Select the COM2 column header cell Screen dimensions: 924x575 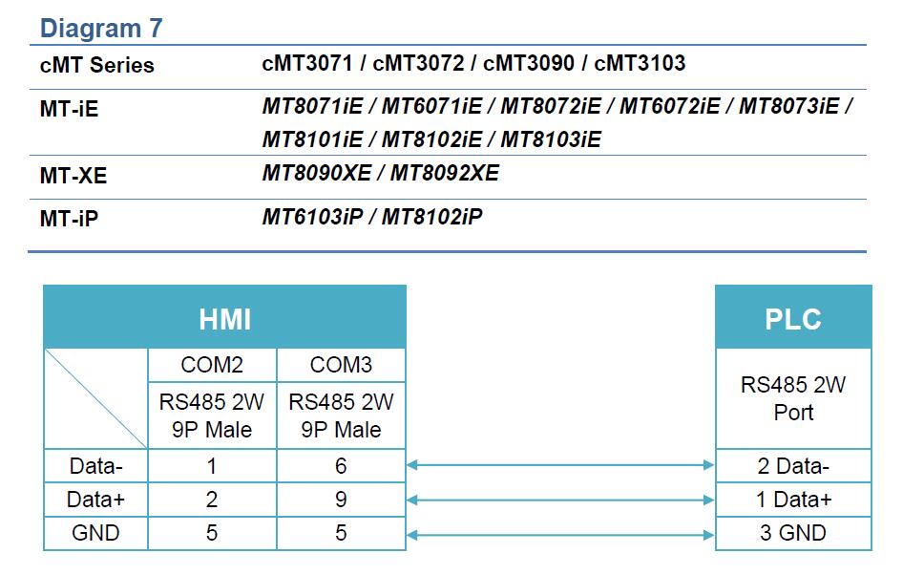(212, 365)
